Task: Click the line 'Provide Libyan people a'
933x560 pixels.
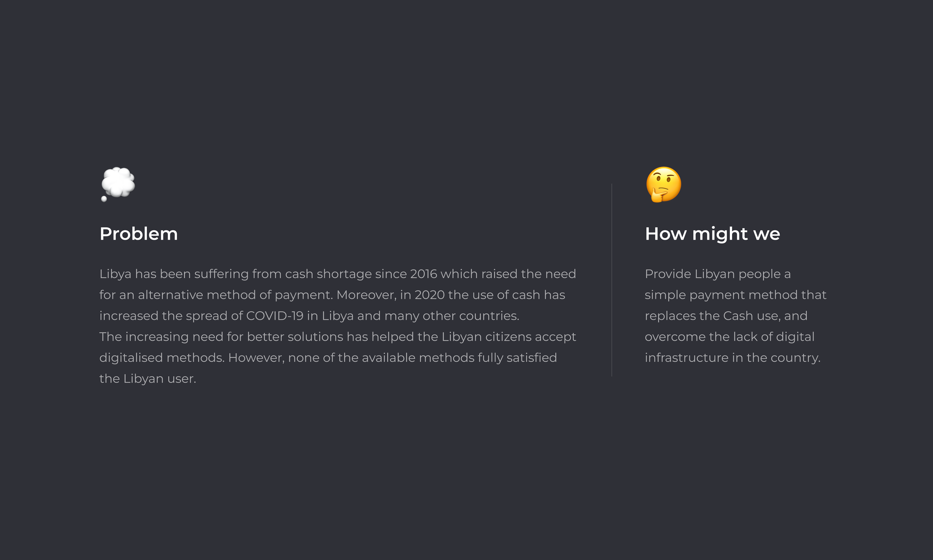Action: tap(717, 274)
